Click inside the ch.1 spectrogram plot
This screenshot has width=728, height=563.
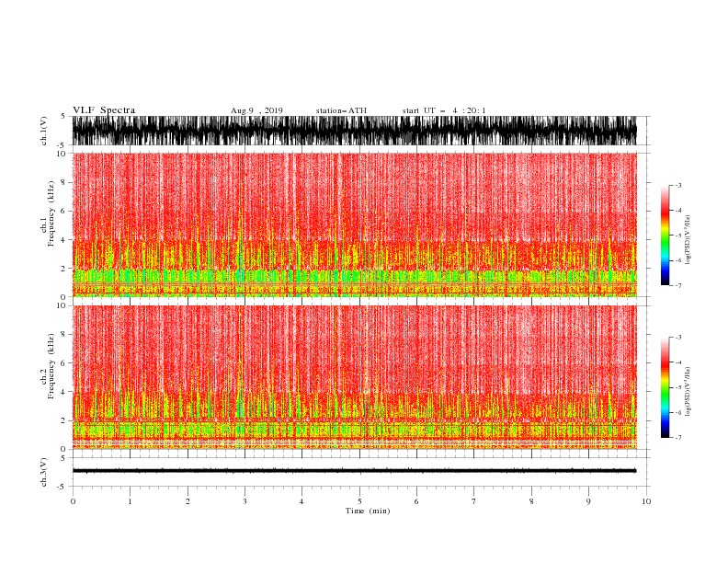[354, 224]
